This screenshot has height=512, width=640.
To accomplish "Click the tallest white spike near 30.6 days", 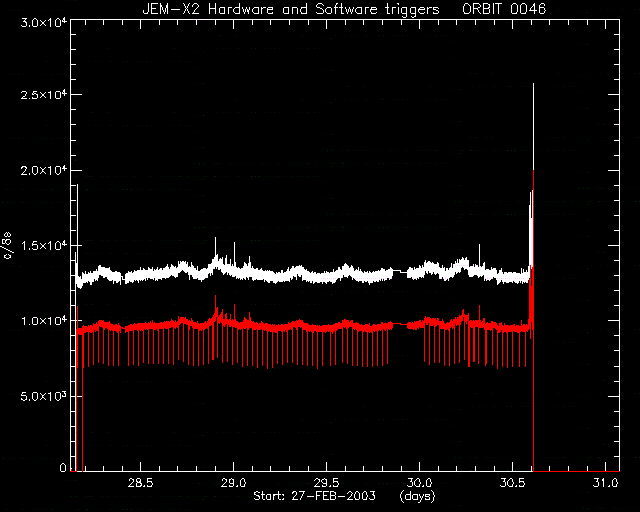I will pos(533,127).
